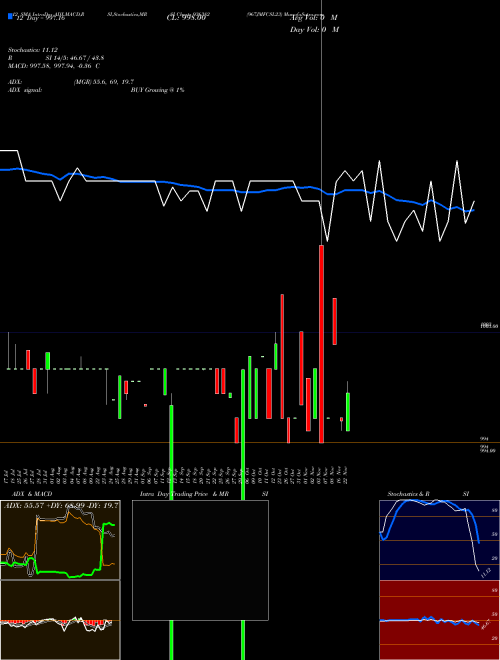
Task: Click the 'Day Vol: 0 M' label
Action: (x=314, y=29)
